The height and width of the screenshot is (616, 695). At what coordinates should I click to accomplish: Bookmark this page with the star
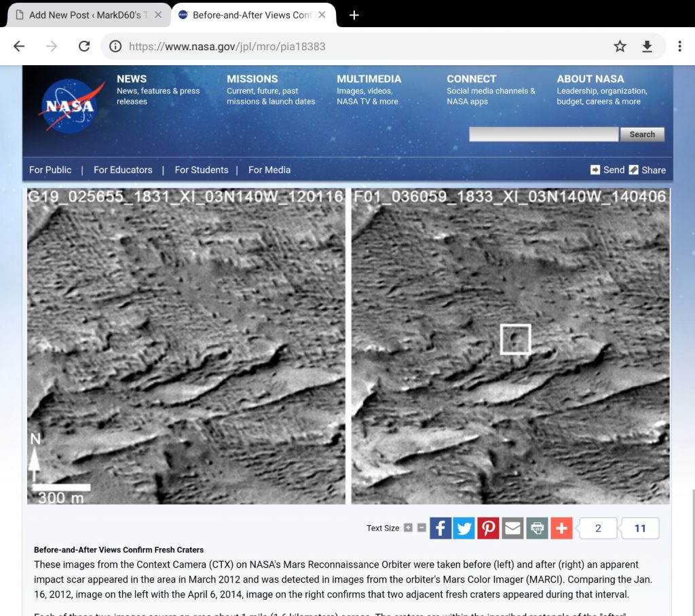pyautogui.click(x=620, y=46)
